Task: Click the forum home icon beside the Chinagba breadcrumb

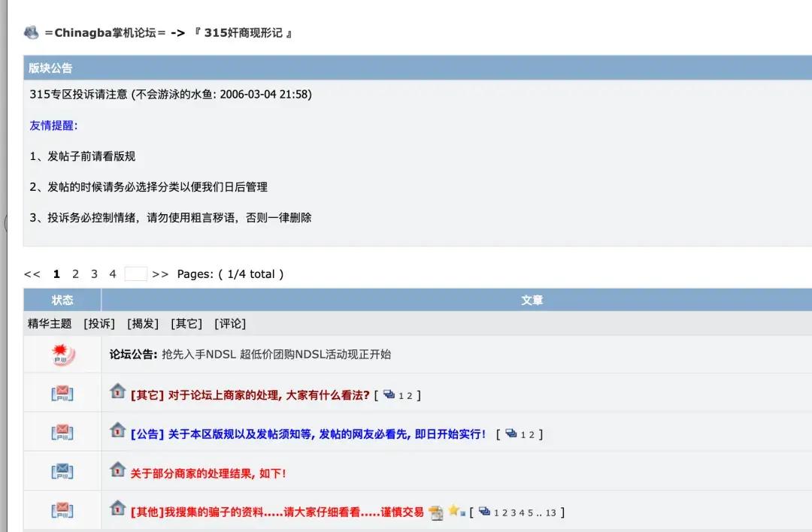Action: pyautogui.click(x=32, y=33)
